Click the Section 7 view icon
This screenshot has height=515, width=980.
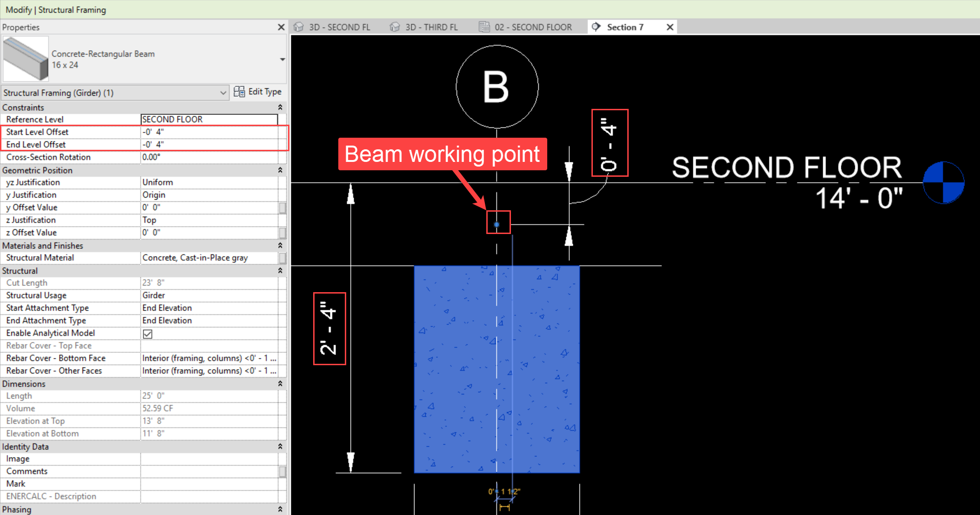tap(596, 27)
